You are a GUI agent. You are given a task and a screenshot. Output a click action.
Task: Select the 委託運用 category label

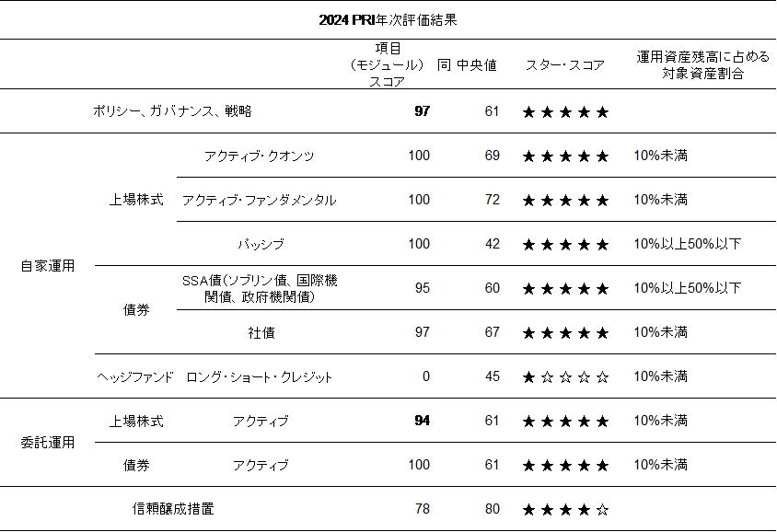(47, 443)
